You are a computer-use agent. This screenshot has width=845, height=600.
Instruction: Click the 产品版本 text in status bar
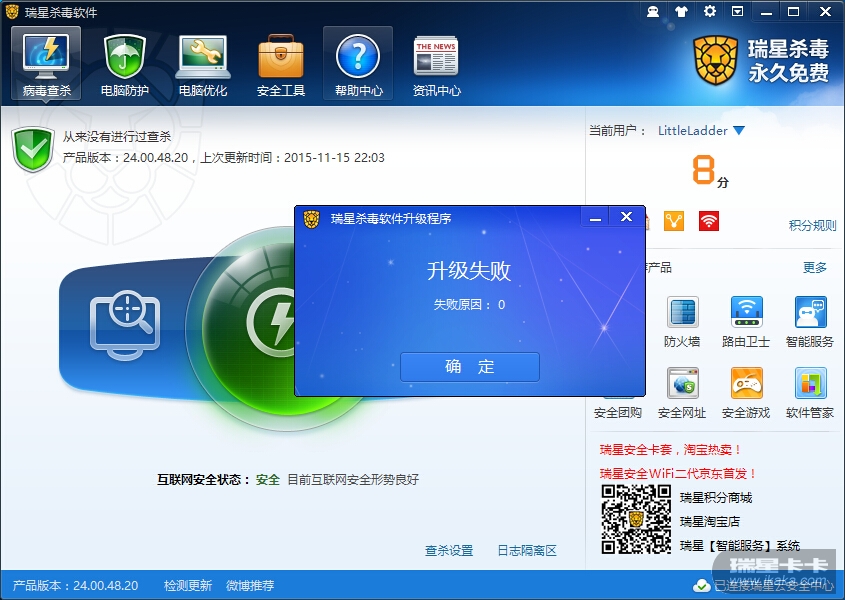point(75,585)
